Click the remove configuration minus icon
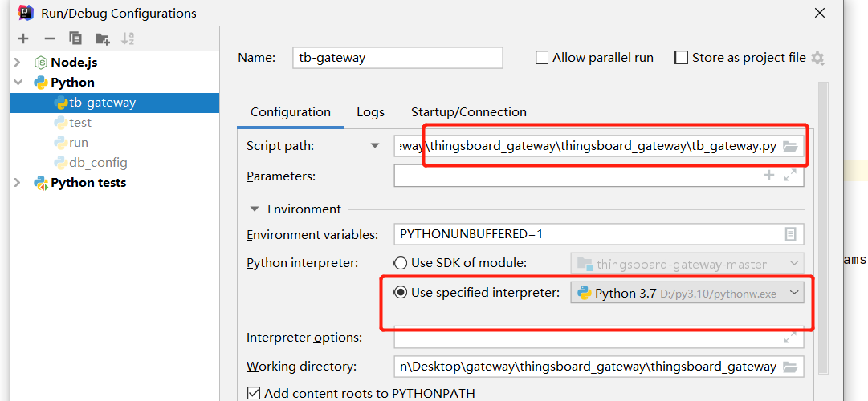 tap(49, 38)
